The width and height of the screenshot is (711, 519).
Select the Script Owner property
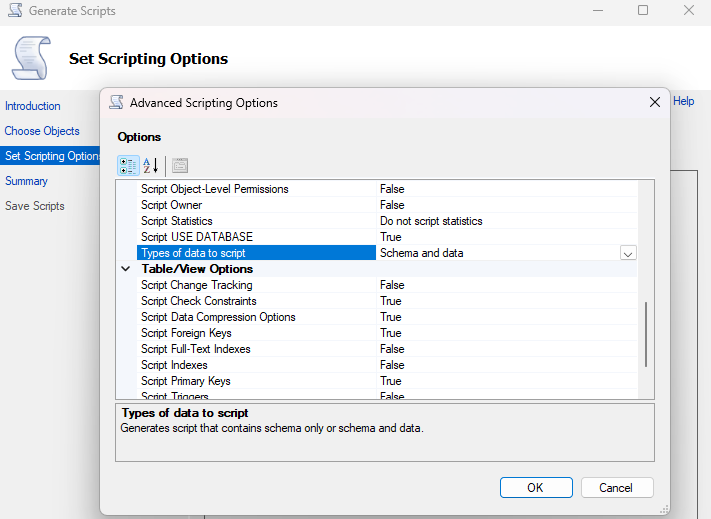[256, 205]
